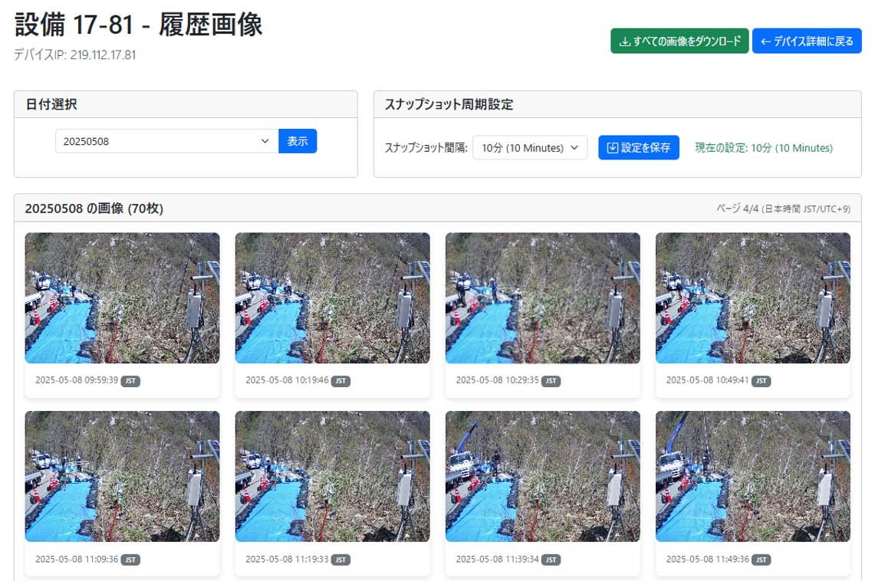Click the JST badge beside 10:29:35 timestamp
The width and height of the screenshot is (885, 588).
pos(551,380)
